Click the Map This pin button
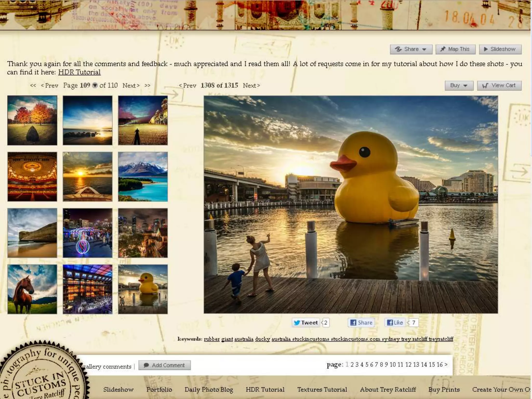Screen dimensions: 532x399 pyautogui.click(x=455, y=49)
